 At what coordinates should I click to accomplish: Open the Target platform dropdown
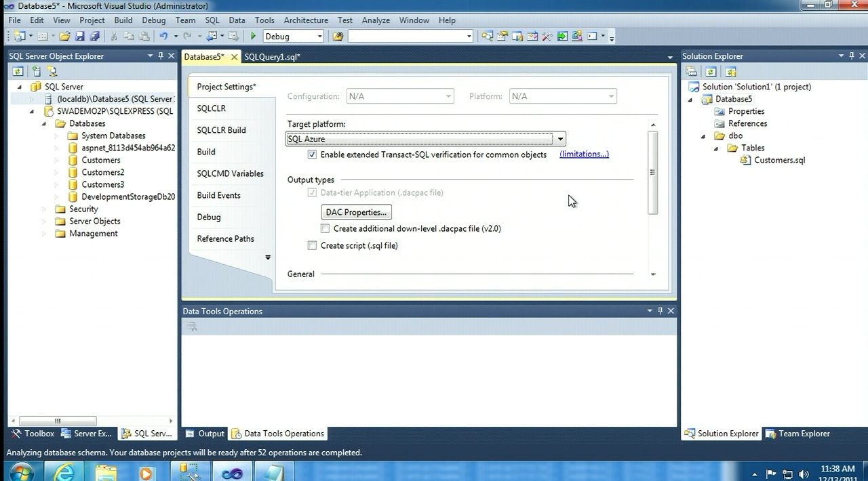[x=560, y=139]
